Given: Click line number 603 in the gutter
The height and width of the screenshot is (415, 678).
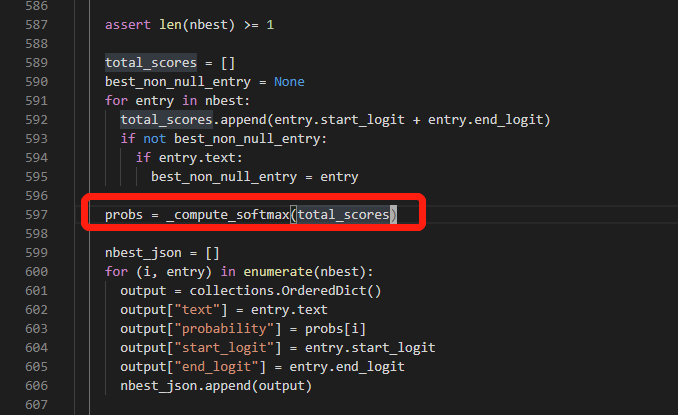Looking at the screenshot, I should coord(36,329).
